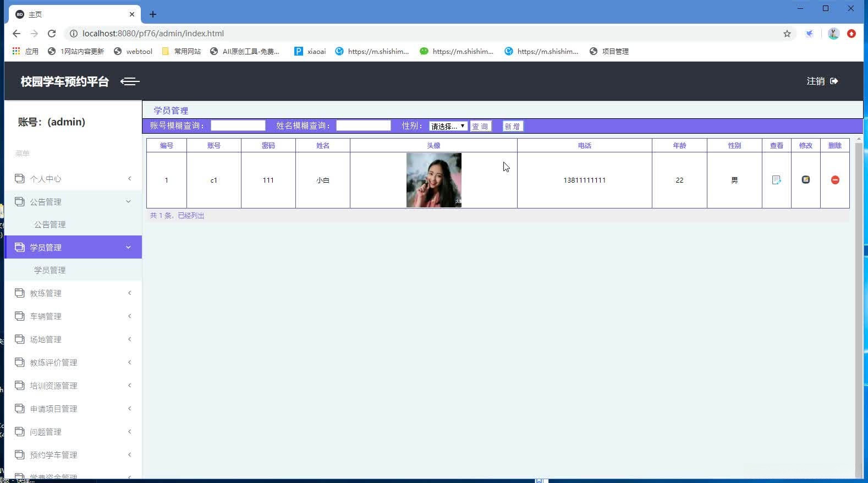The width and height of the screenshot is (868, 483).
Task: Click the view record icon for 小白
Action: (x=776, y=180)
